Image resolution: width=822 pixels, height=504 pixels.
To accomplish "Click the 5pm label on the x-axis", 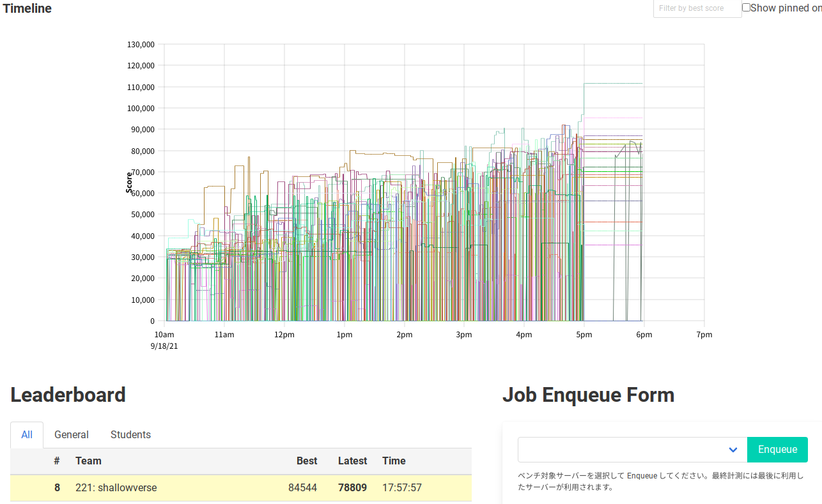I will pos(584,335).
